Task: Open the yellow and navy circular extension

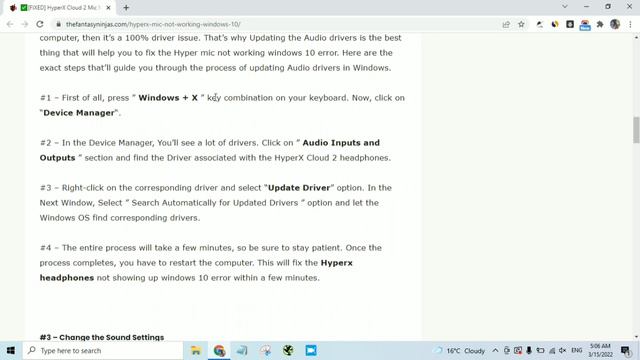Action: coord(555,24)
